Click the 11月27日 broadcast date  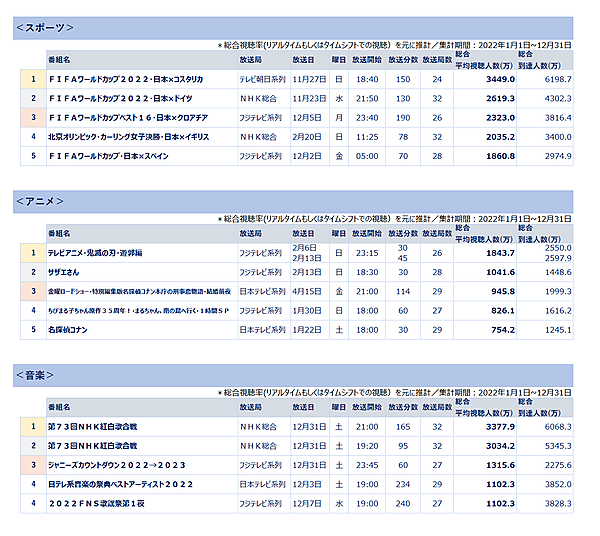pos(309,79)
